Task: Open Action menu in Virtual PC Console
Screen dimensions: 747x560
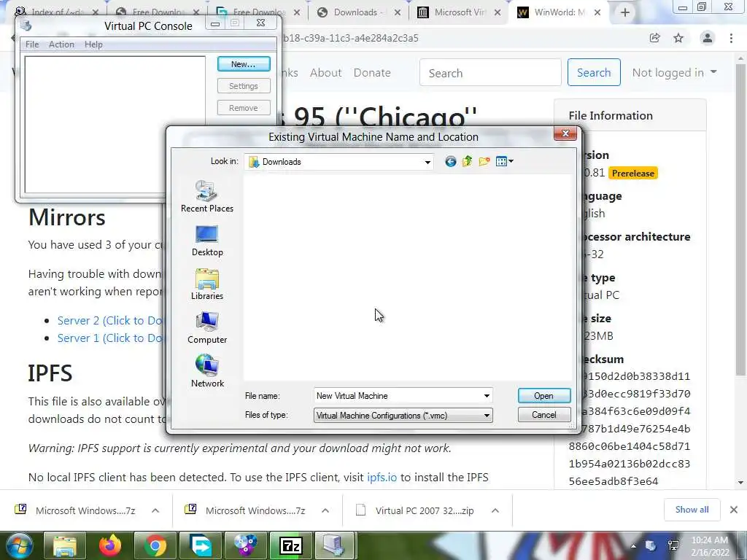Action: tap(61, 44)
